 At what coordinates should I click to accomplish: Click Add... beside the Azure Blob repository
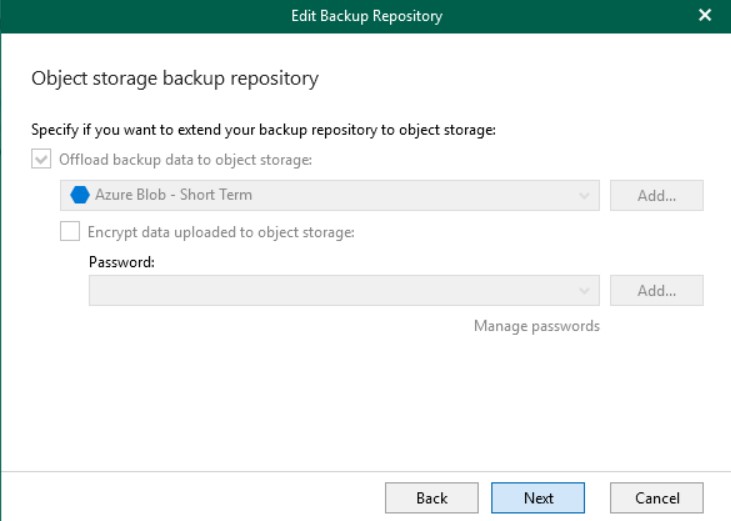(x=656, y=195)
